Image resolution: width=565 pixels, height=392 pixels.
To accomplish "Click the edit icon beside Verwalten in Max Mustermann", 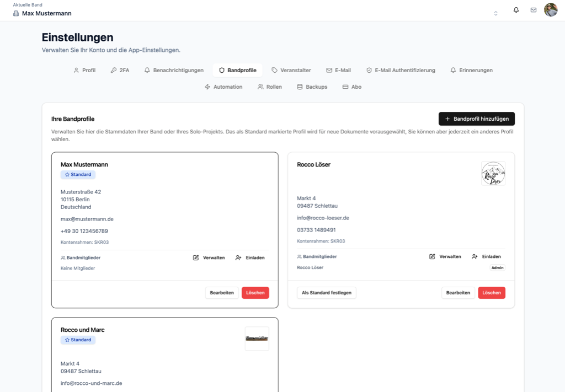I will [196, 257].
